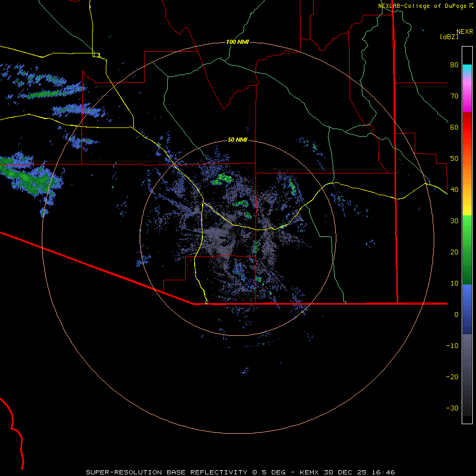Click the 50 NMI range ring label
Image resolution: width=476 pixels, height=476 pixels.
[237, 140]
